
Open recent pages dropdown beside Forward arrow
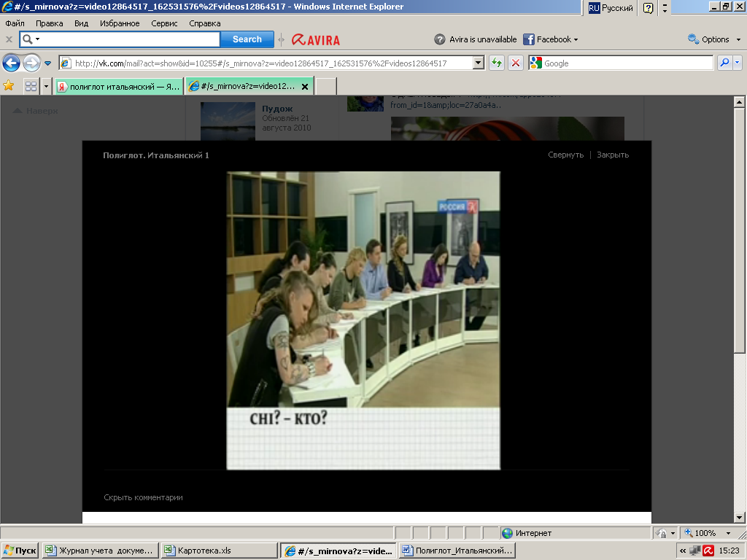tap(47, 63)
